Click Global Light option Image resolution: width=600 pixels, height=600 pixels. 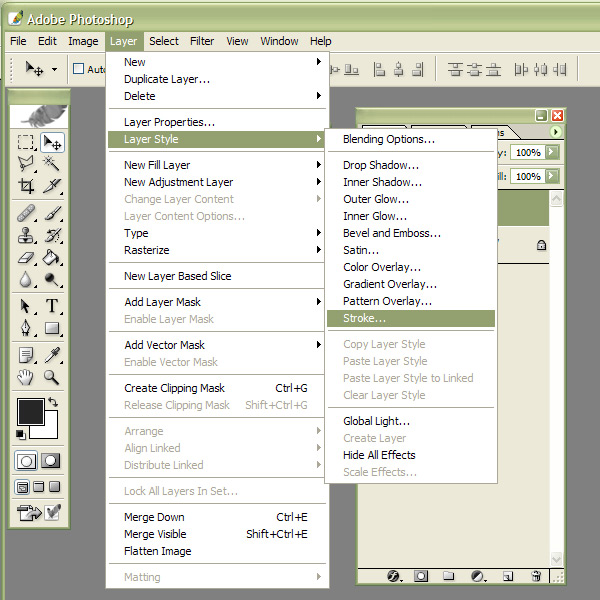pyautogui.click(x=411, y=421)
